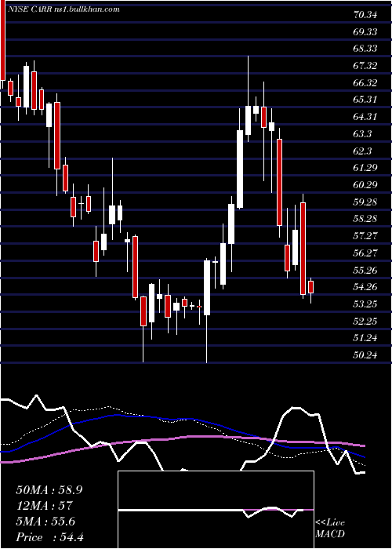The image size is (392, 549).
Task: Click the 66.32 price axis label
Action: click(365, 83)
